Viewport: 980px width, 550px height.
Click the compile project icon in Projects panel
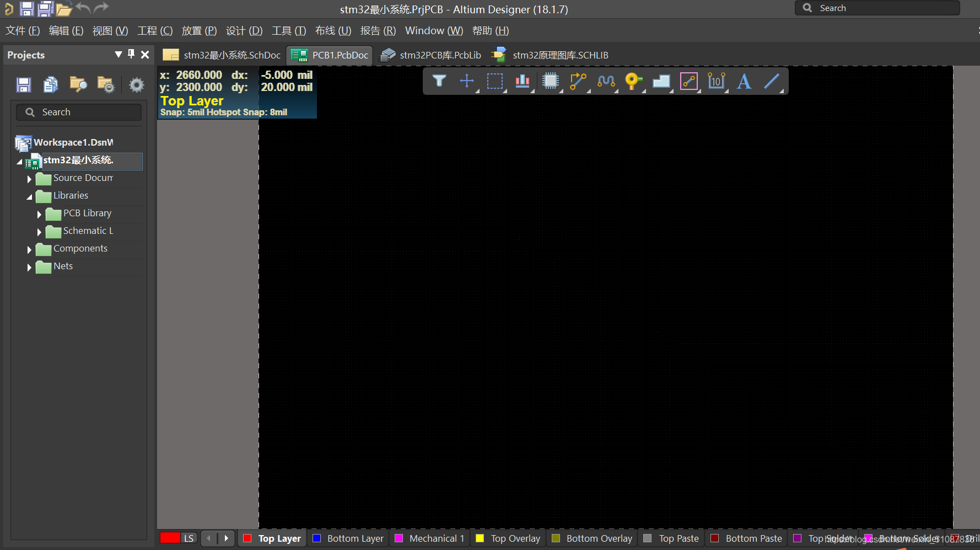click(x=51, y=84)
